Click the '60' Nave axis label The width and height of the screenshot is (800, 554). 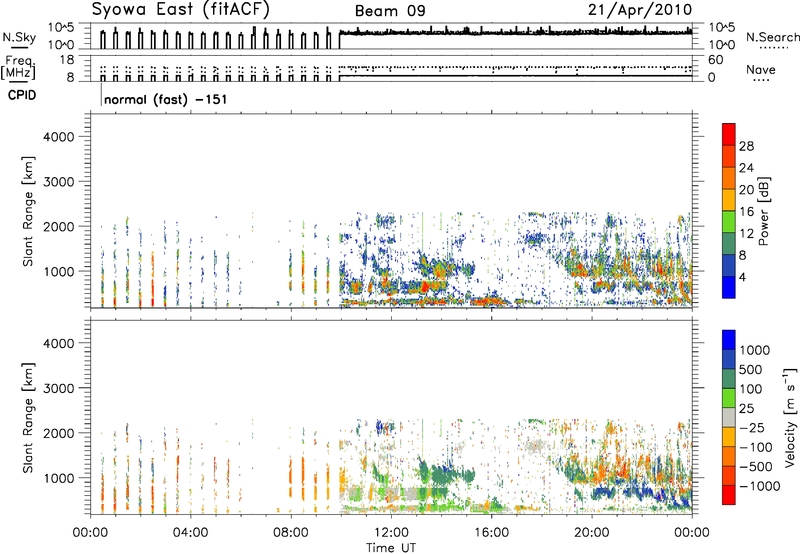pyautogui.click(x=715, y=60)
